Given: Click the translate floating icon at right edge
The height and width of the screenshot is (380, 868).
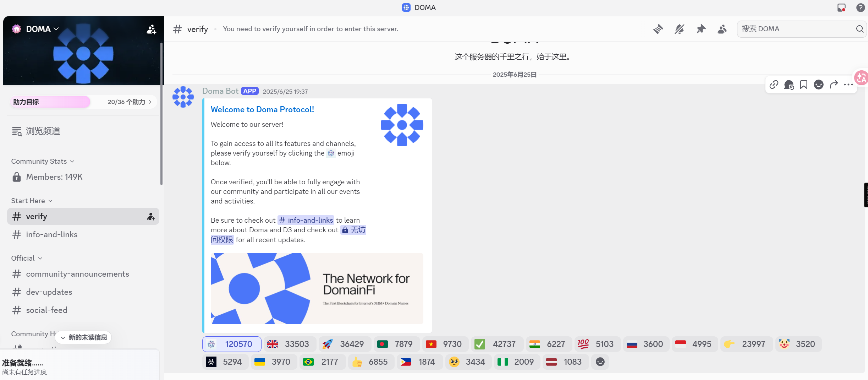Looking at the screenshot, I should pos(861,78).
